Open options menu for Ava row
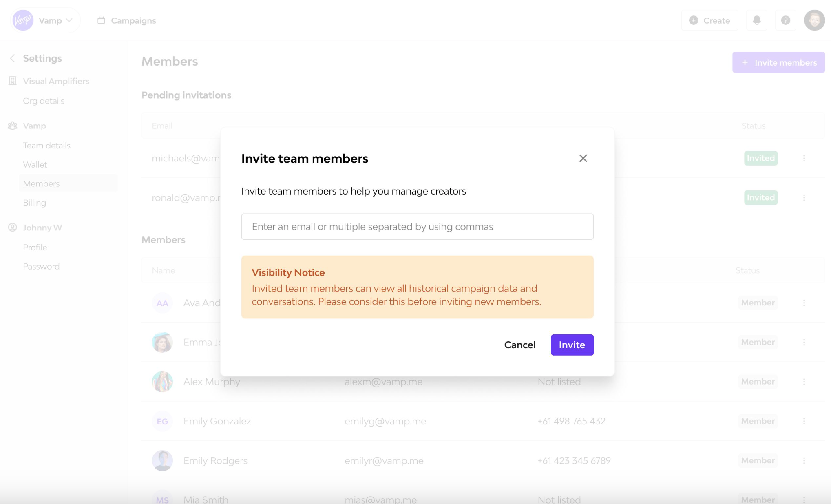The image size is (831, 504). tap(804, 303)
